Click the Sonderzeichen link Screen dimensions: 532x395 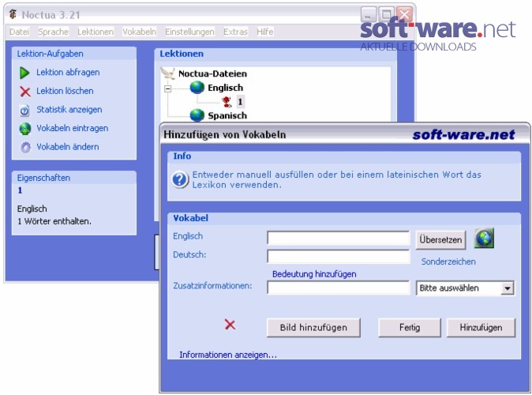[448, 261]
